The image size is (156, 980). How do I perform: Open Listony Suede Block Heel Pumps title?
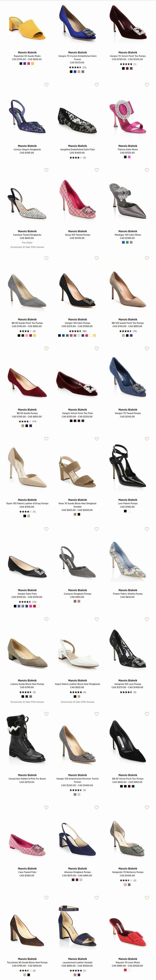(27, 684)
